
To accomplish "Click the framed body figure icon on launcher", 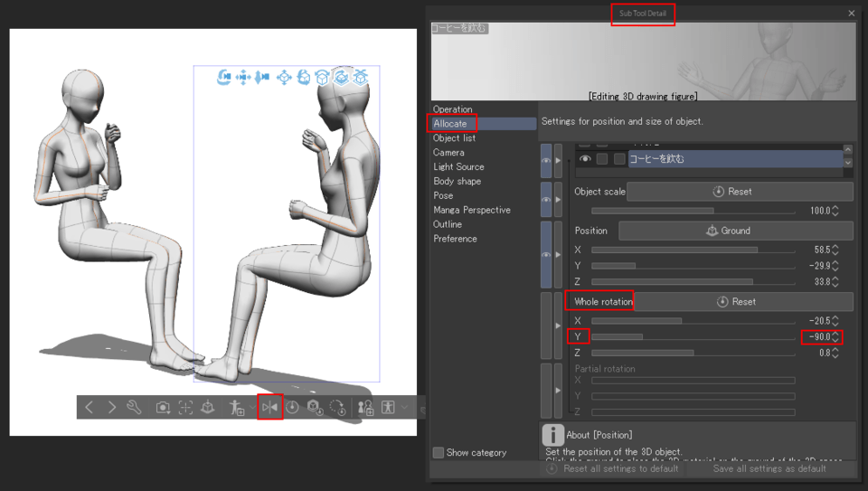I will (388, 408).
